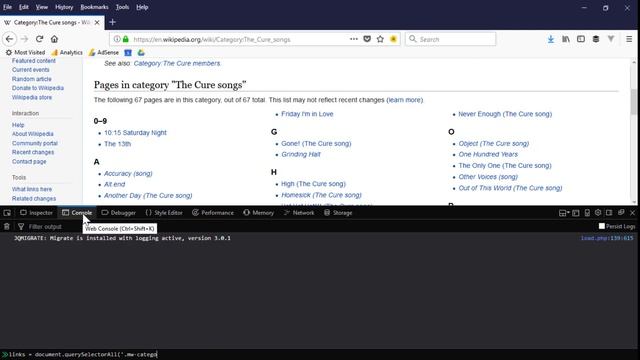The image size is (640, 360).
Task: Open the 10:15 Saturday Night article
Action: point(135,133)
